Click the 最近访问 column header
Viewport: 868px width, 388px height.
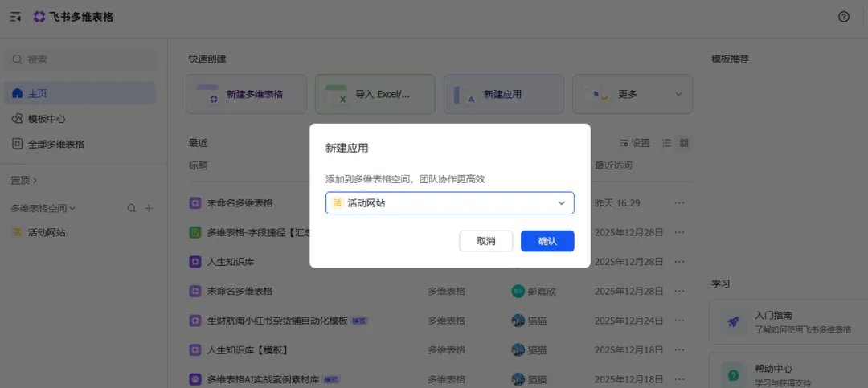click(613, 165)
